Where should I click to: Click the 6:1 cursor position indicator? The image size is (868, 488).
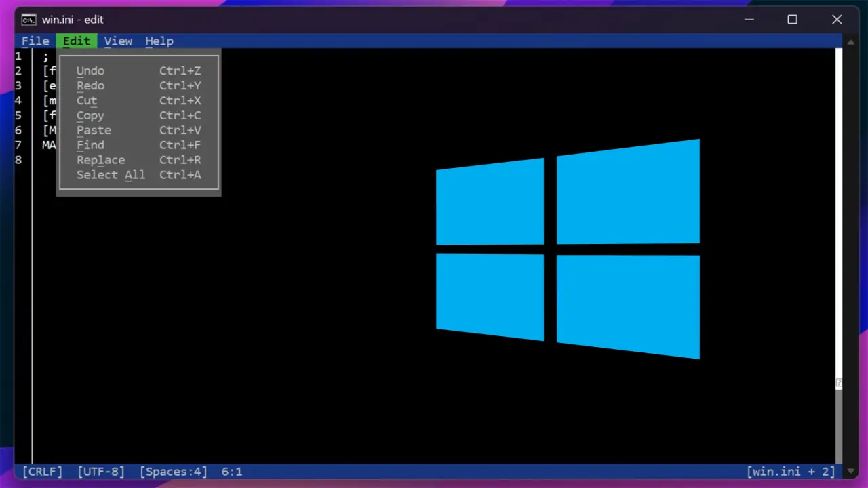pos(232,472)
